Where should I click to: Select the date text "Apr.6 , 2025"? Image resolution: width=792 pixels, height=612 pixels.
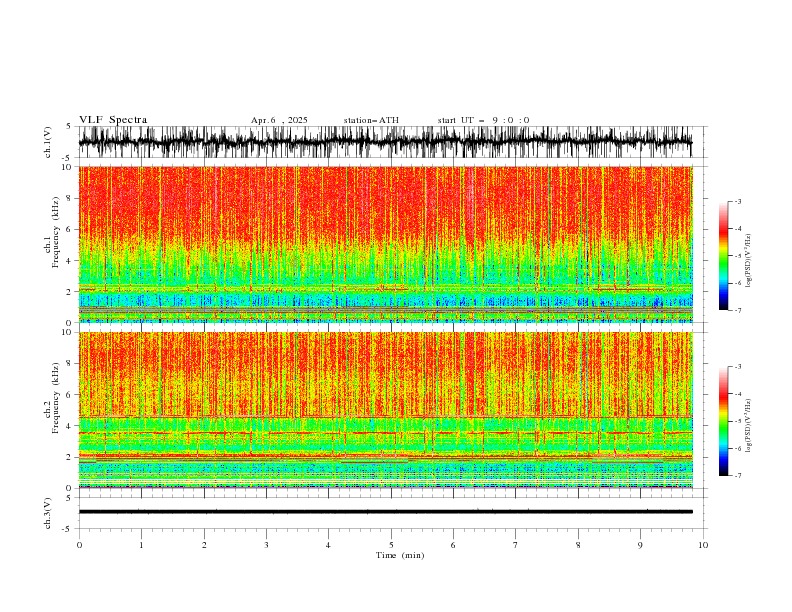279,120
